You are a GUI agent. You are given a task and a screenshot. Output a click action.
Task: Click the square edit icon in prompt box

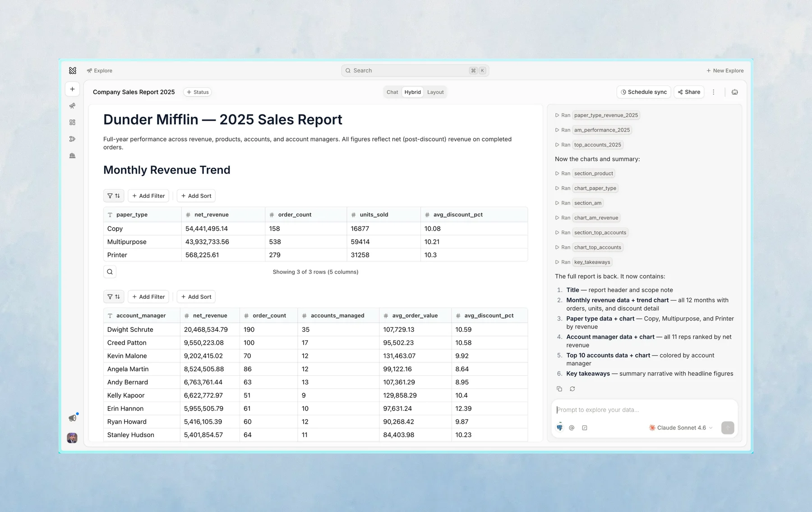click(x=585, y=428)
